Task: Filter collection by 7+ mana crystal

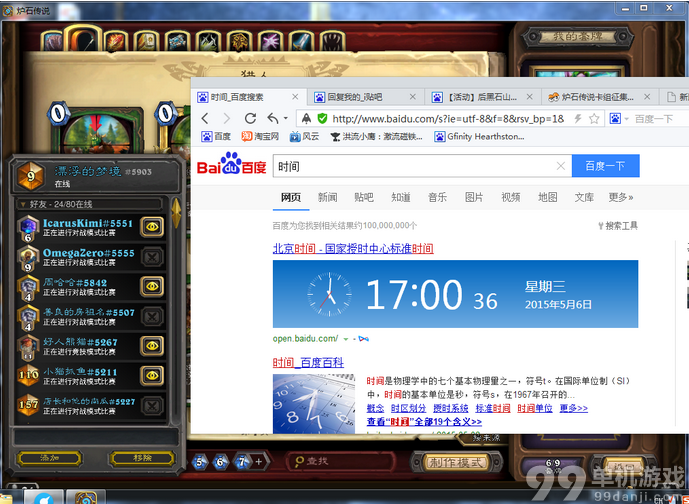Action: [x=243, y=461]
